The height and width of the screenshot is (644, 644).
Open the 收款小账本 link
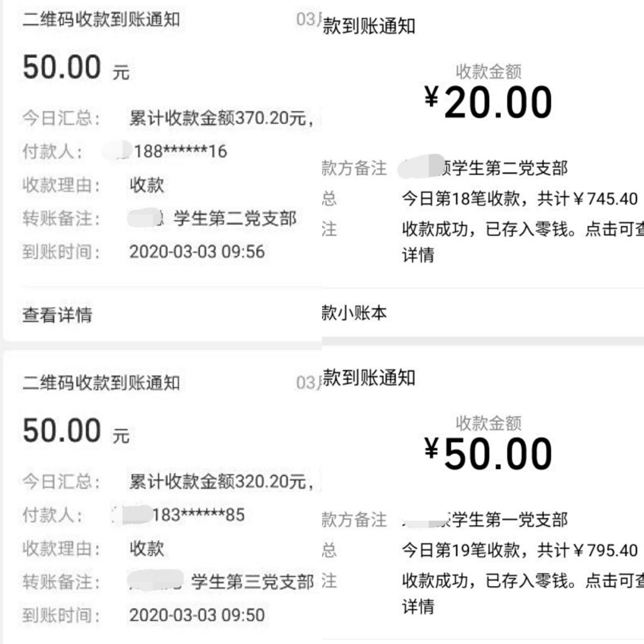[355, 313]
